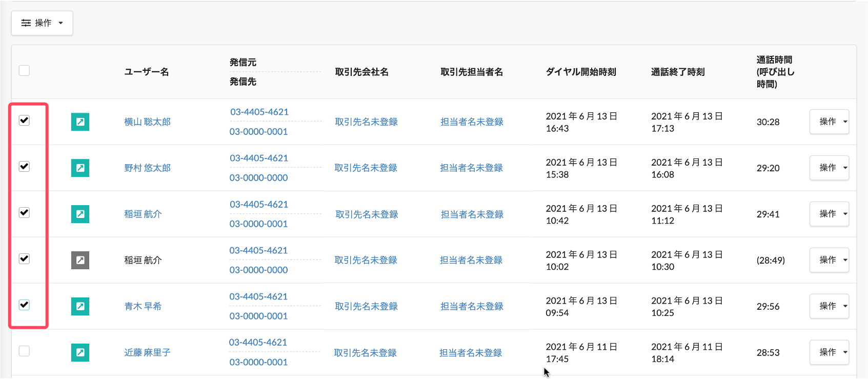Viewport: 868px width, 379px height.
Task: Open the outgoing call icon for 横山 聡太郎
Action: [x=80, y=122]
